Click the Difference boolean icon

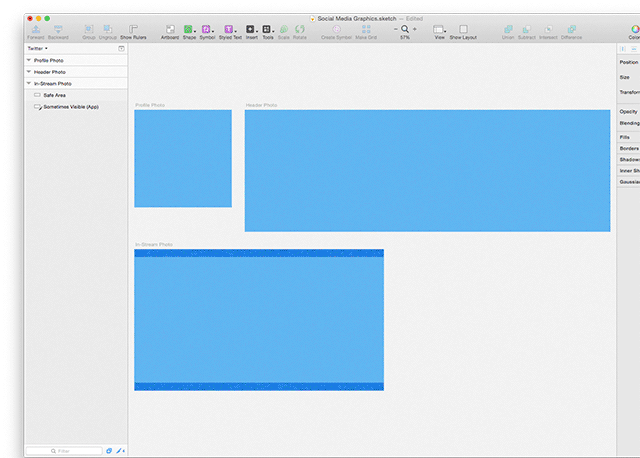coord(572,29)
